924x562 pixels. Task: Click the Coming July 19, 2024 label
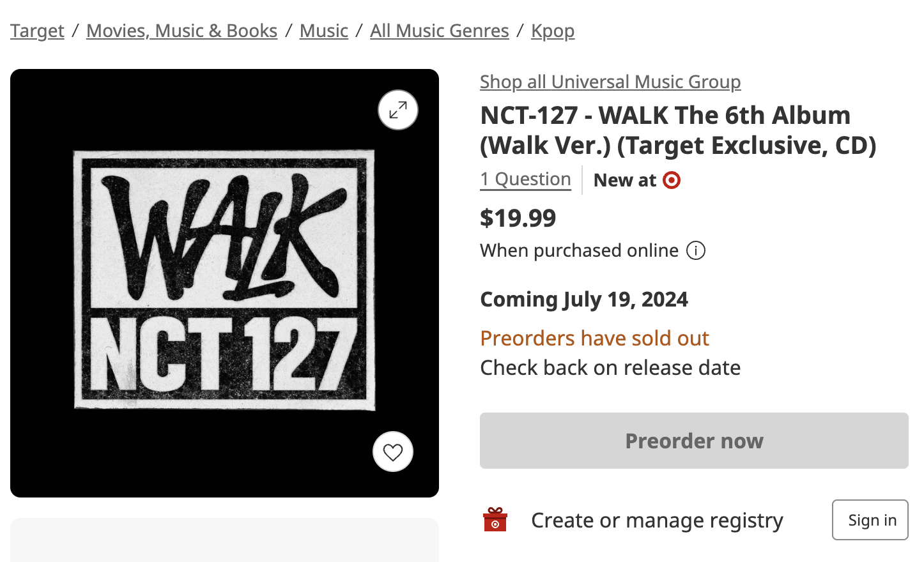[x=584, y=299]
